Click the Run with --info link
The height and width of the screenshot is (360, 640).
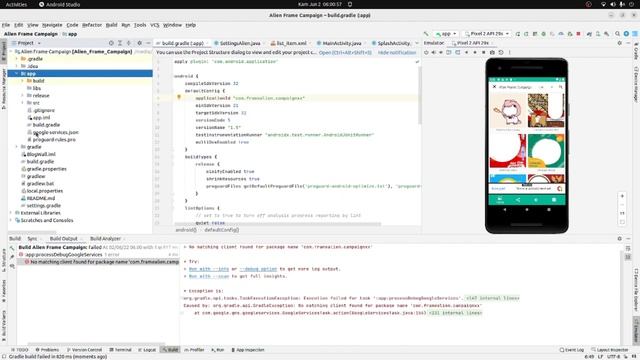[x=209, y=269]
